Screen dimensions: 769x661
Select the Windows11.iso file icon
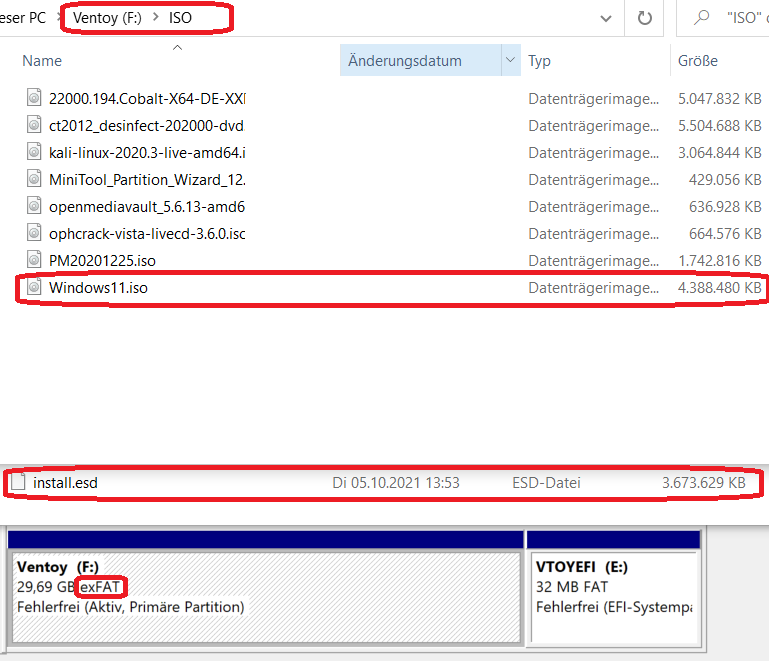click(x=33, y=286)
